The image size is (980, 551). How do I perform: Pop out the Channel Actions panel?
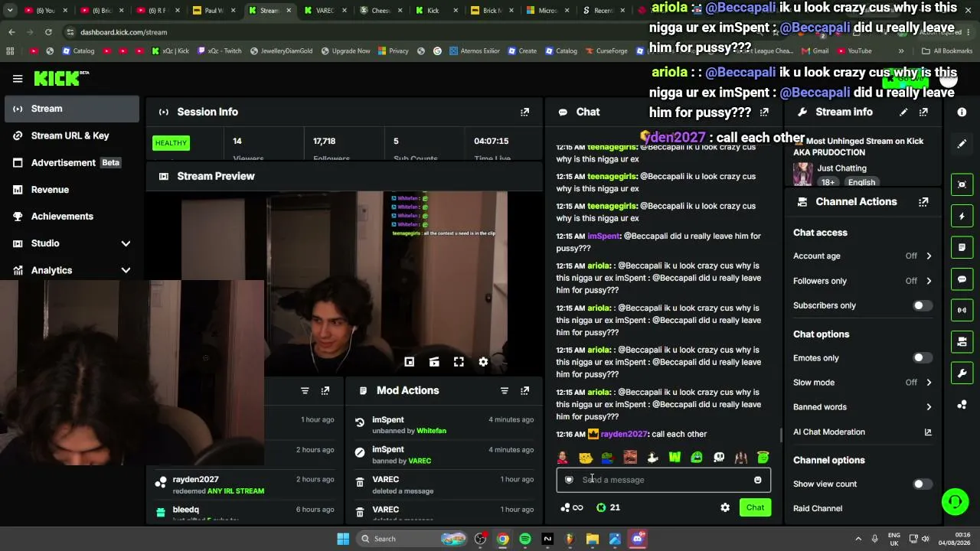click(923, 202)
